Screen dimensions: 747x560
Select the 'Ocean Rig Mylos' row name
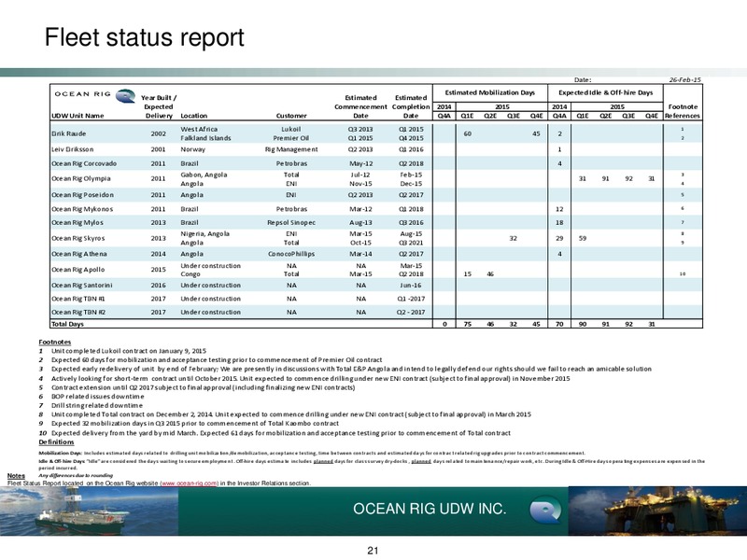point(78,222)
